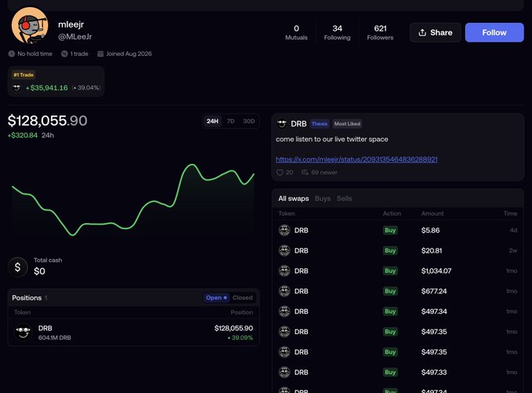Click the token icon beside +$35,941.16
This screenshot has height=393, width=532.
point(16,88)
